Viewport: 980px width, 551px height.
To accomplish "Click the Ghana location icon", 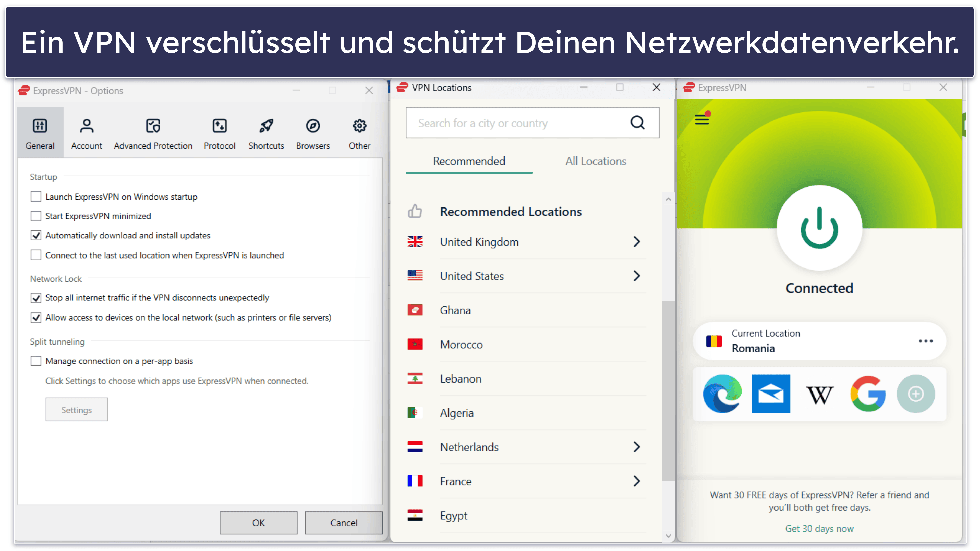I will pyautogui.click(x=415, y=310).
